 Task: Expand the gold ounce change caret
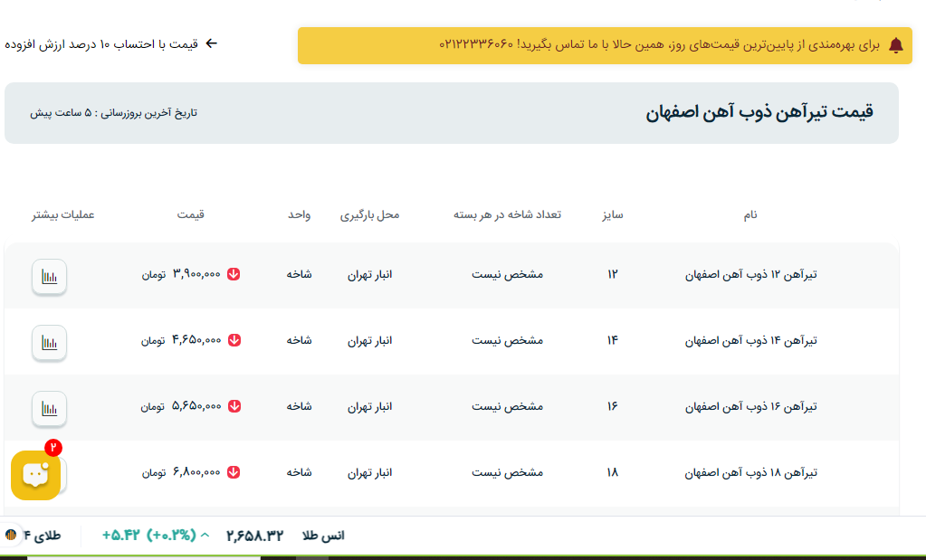205,535
